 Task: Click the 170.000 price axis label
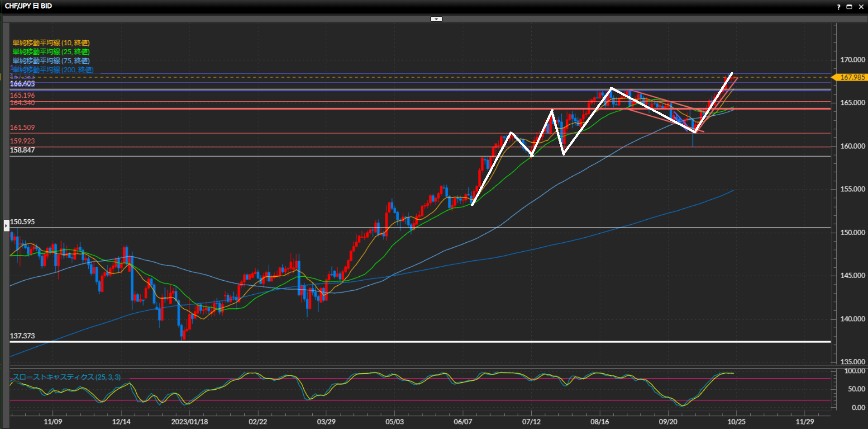point(852,60)
